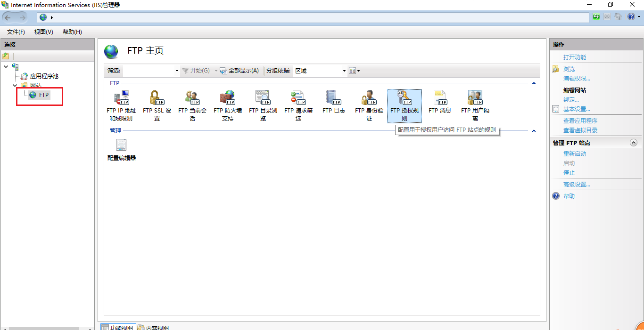
Task: Open FTP 消息 feature
Action: click(x=440, y=103)
